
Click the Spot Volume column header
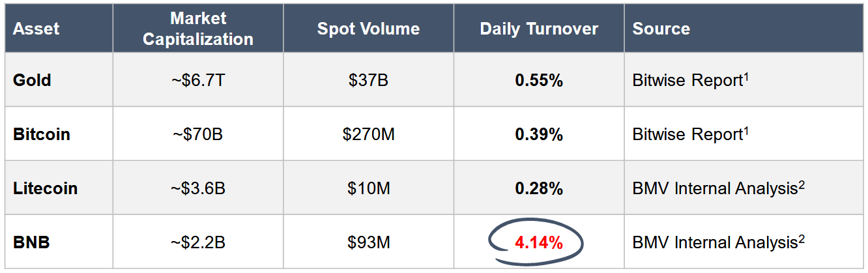coord(368,29)
